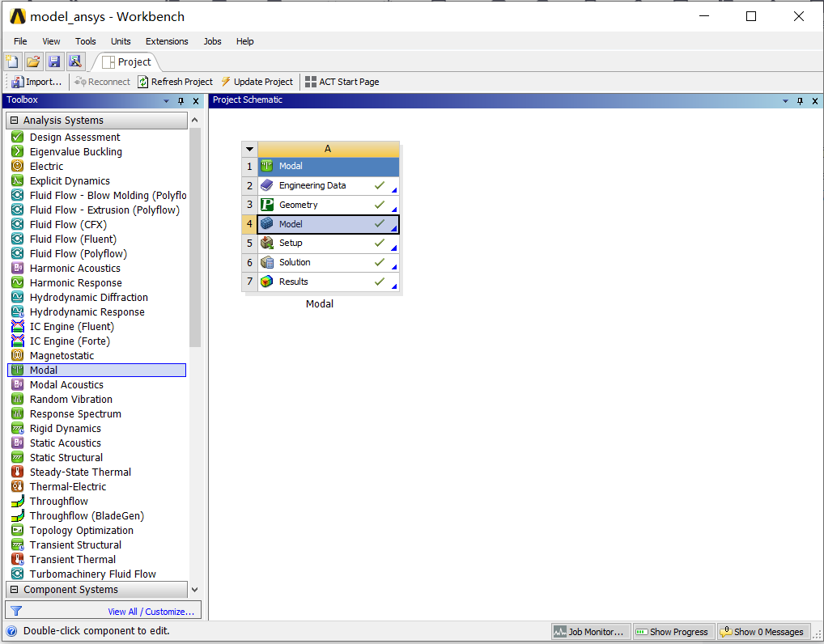Open the Toolbox panel dropdown arrow

tap(166, 101)
